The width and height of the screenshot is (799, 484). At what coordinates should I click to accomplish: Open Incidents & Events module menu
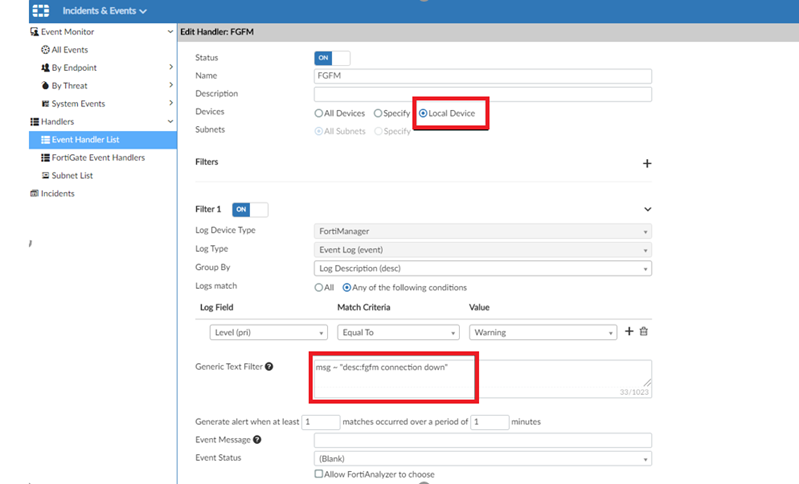click(x=104, y=11)
